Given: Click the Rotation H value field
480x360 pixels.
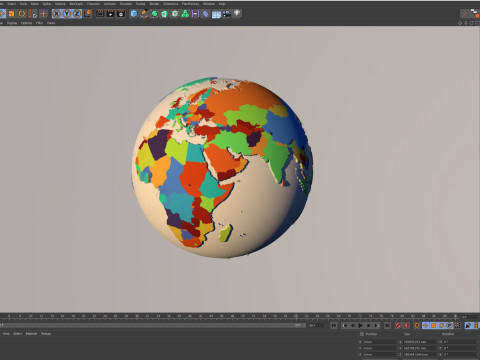Looking at the screenshot, I should coord(460,342).
